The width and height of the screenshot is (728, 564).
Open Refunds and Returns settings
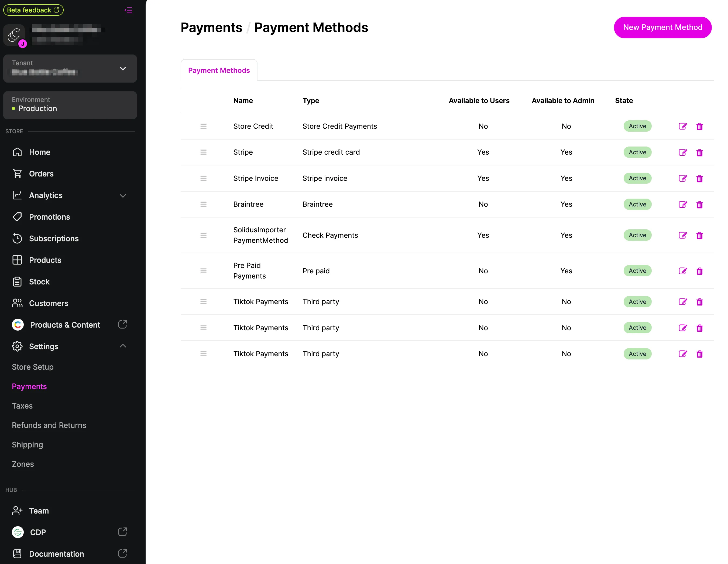coord(49,425)
